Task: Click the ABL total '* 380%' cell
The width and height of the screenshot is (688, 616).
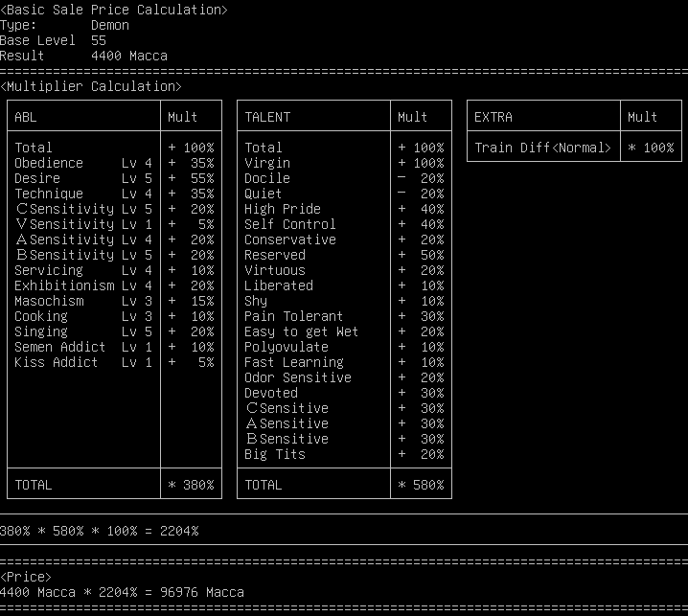Action: point(192,485)
